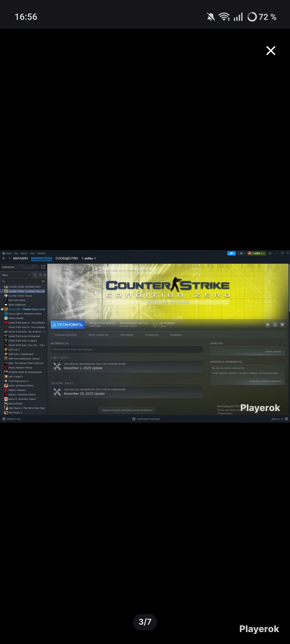
Task: Expand the milka account dropdown
Action: pos(256,253)
